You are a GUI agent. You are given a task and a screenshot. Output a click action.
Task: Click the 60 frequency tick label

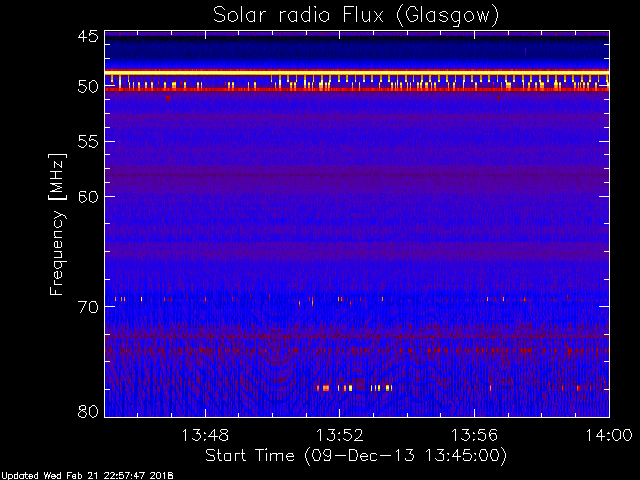tap(88, 197)
